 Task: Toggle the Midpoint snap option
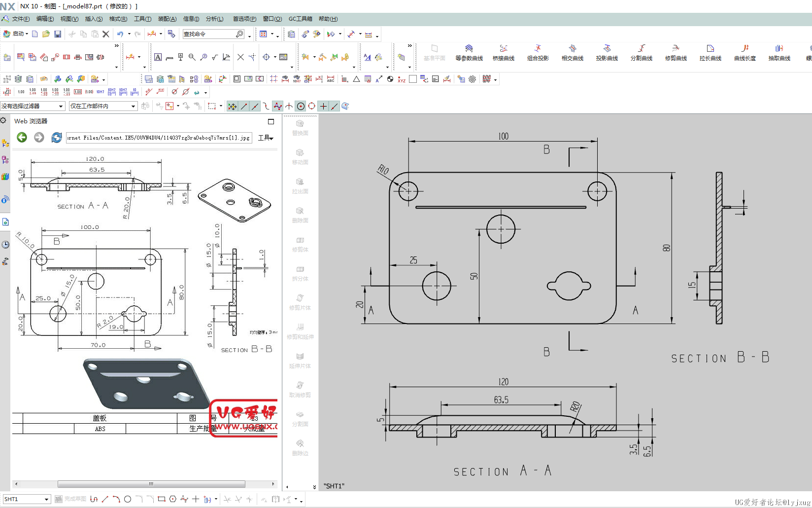tap(255, 106)
